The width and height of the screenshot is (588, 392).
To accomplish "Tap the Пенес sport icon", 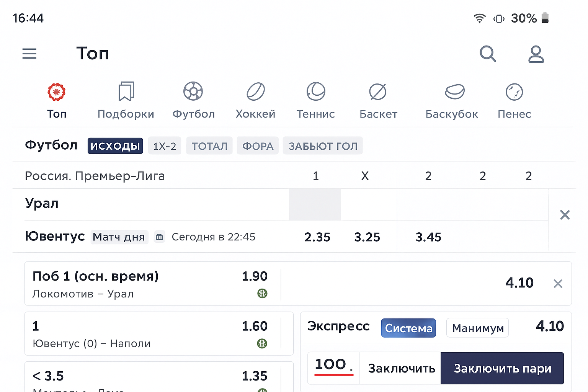I will tap(514, 91).
